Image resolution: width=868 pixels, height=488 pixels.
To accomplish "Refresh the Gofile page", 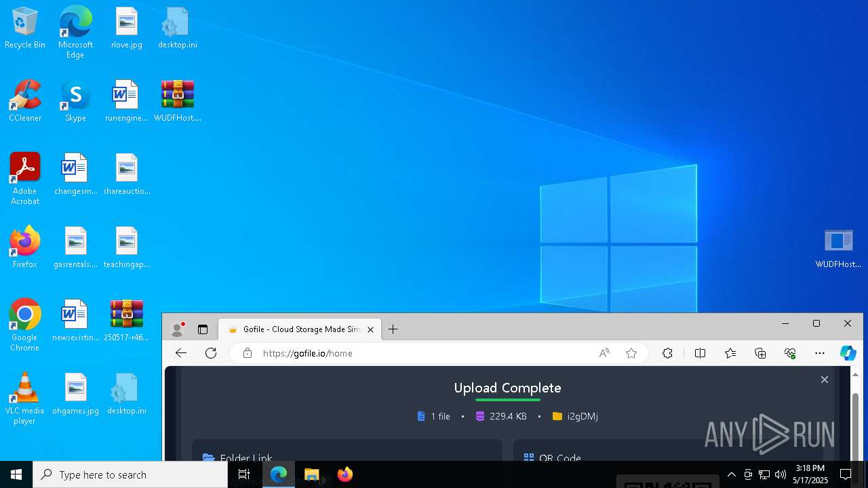I will pyautogui.click(x=211, y=353).
